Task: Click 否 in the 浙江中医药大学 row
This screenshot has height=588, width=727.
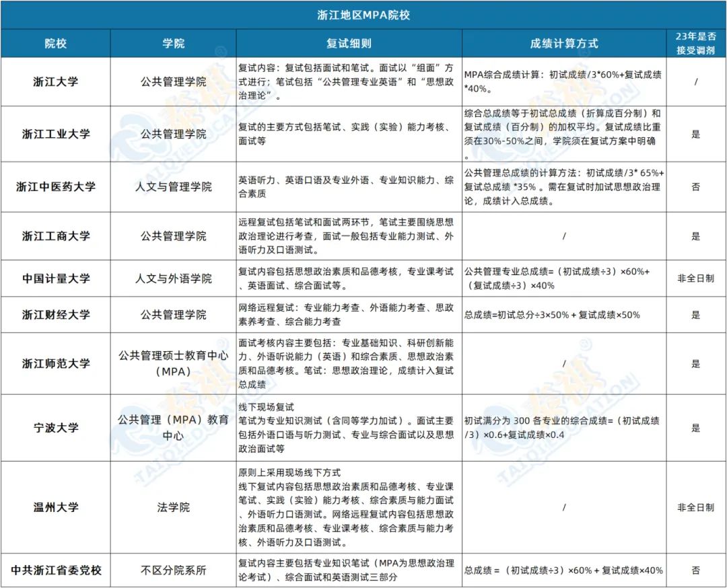Action: (x=696, y=187)
